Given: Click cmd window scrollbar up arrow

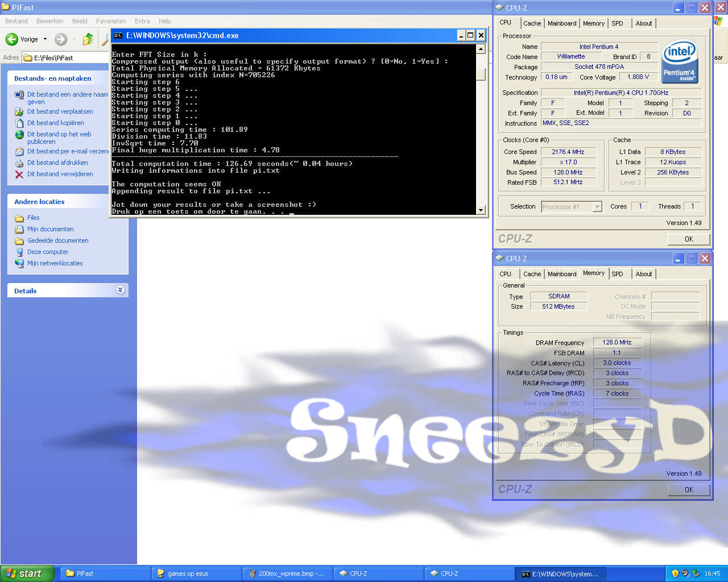Looking at the screenshot, I should (481, 49).
